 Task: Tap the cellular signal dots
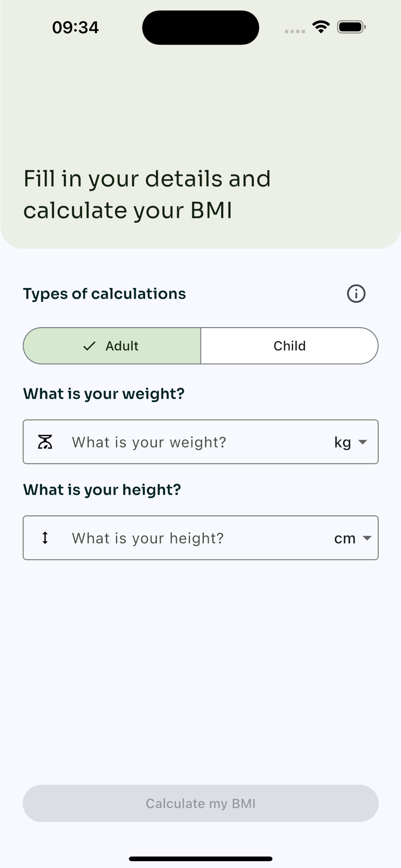coord(295,31)
